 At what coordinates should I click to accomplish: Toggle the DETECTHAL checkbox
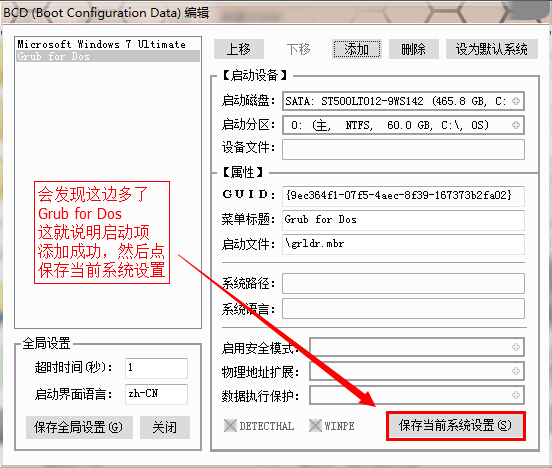230,425
